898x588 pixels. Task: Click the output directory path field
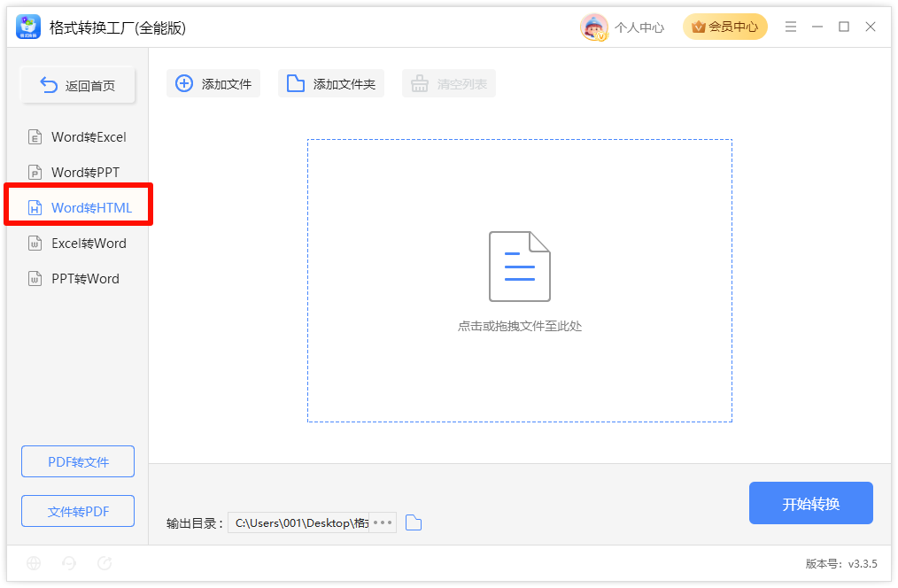click(x=299, y=522)
